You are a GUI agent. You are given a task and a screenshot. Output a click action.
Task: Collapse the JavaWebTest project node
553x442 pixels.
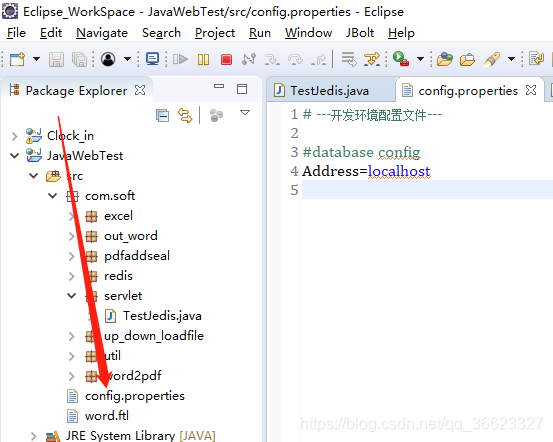coord(14,156)
